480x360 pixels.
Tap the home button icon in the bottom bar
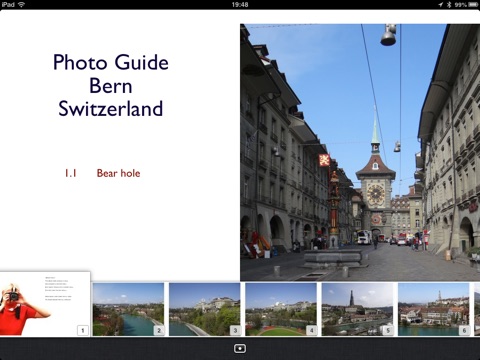[240, 349]
